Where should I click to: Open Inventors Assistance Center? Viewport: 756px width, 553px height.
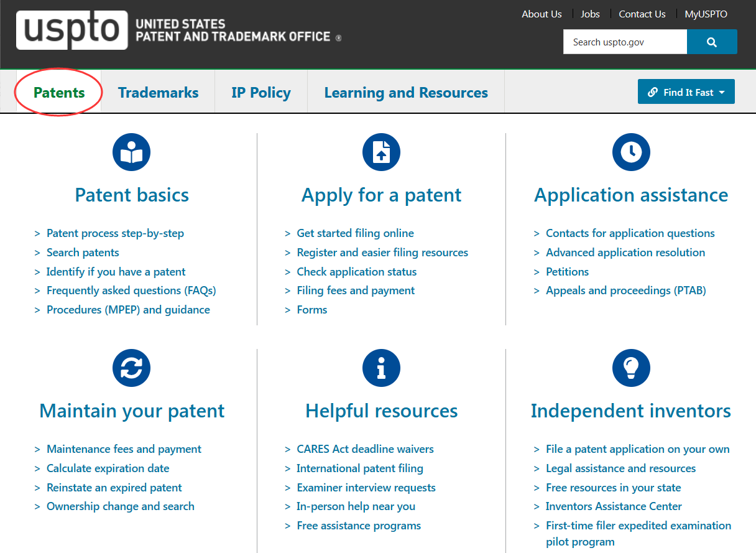pyautogui.click(x=614, y=506)
